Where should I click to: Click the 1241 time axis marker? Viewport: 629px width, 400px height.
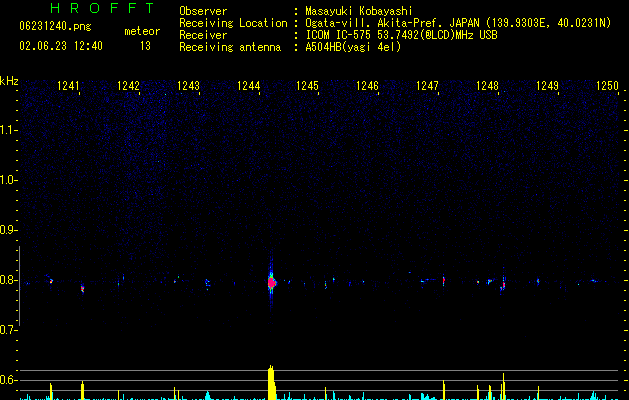click(x=68, y=86)
